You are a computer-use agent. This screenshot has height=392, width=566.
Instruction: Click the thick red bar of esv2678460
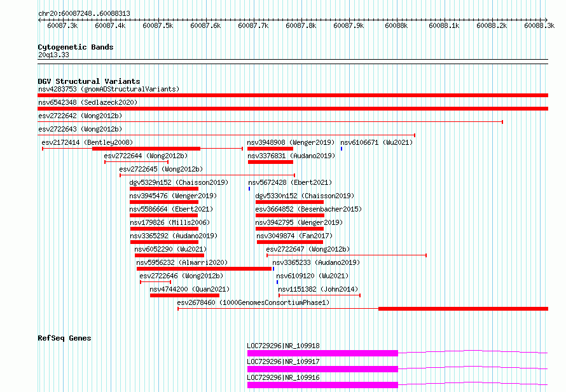pyautogui.click(x=463, y=309)
